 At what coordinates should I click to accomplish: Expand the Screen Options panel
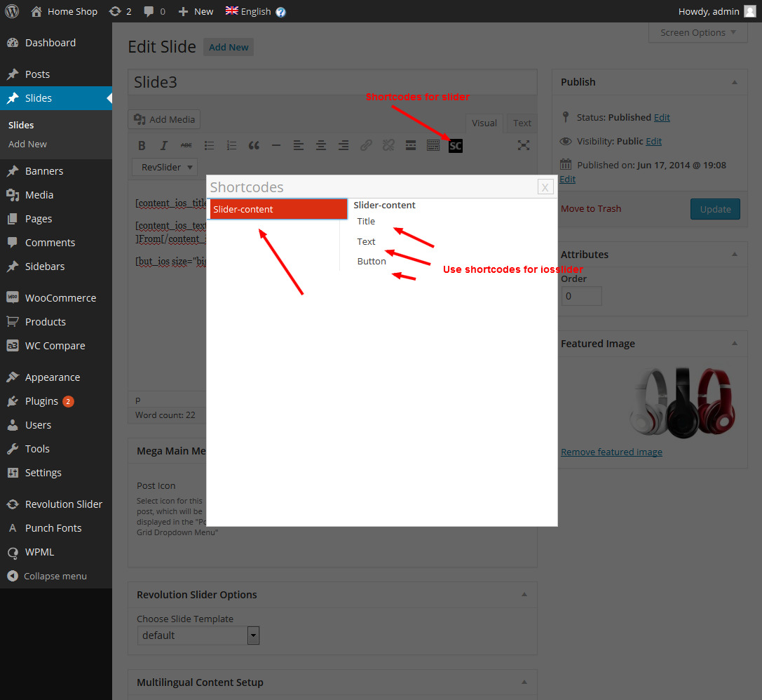tap(698, 32)
